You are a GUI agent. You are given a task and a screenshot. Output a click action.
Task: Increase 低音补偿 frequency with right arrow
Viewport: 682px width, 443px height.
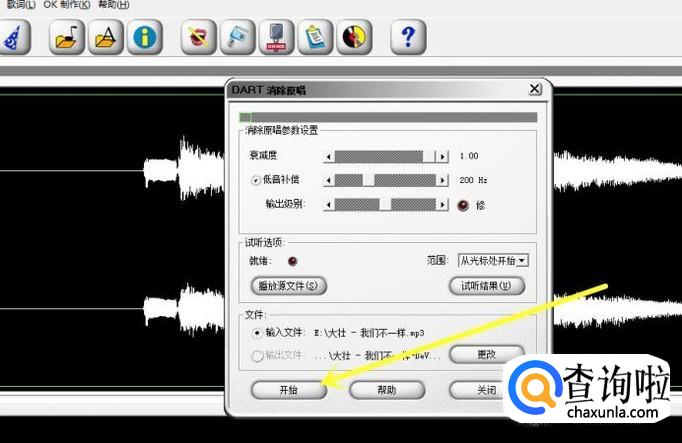coord(443,180)
